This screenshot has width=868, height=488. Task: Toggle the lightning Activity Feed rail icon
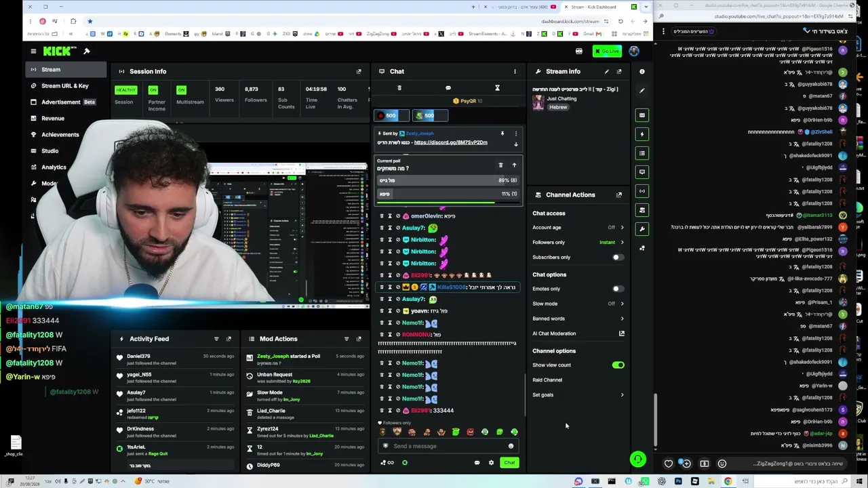(642, 134)
